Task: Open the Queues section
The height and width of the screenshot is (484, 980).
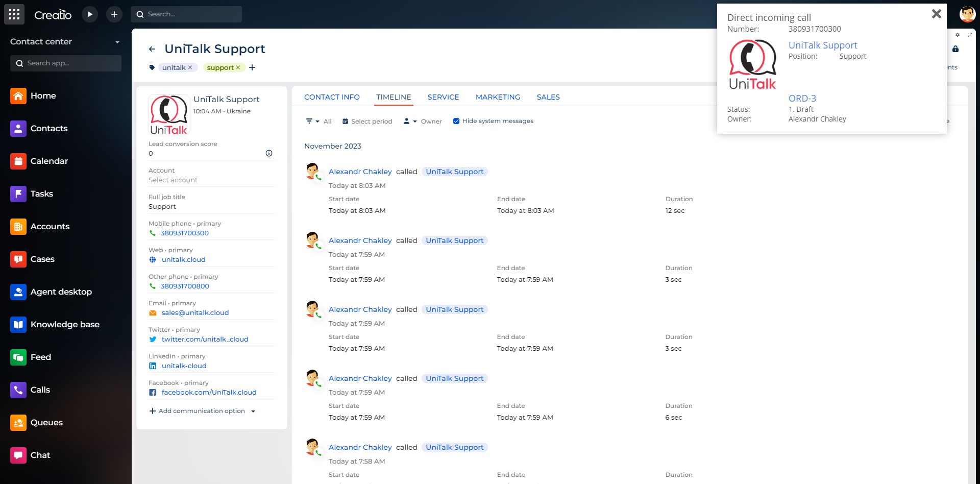Action: tap(47, 422)
